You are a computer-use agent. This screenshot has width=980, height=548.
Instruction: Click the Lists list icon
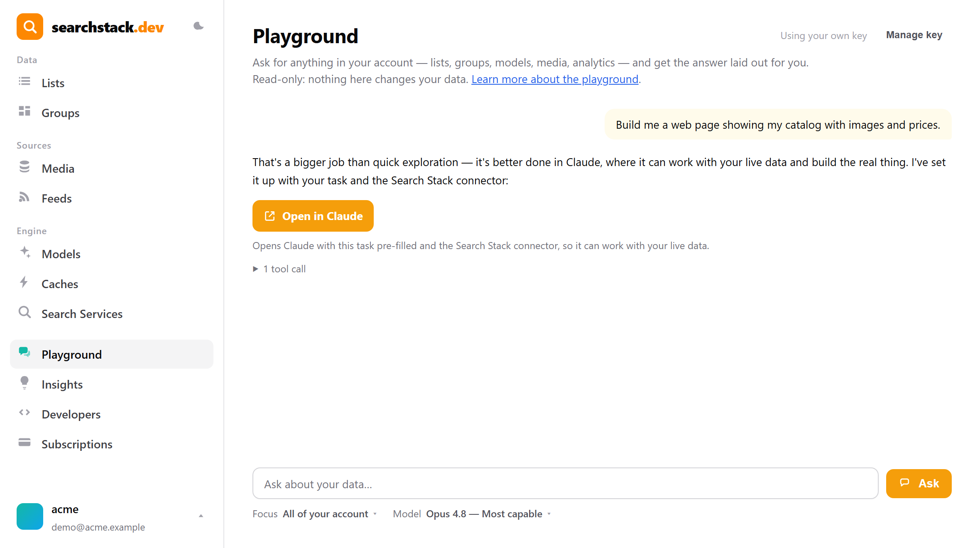pyautogui.click(x=24, y=81)
